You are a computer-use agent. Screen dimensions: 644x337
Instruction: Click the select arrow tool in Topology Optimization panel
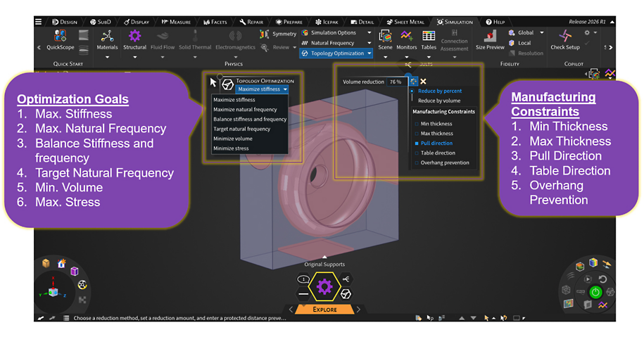point(213,82)
